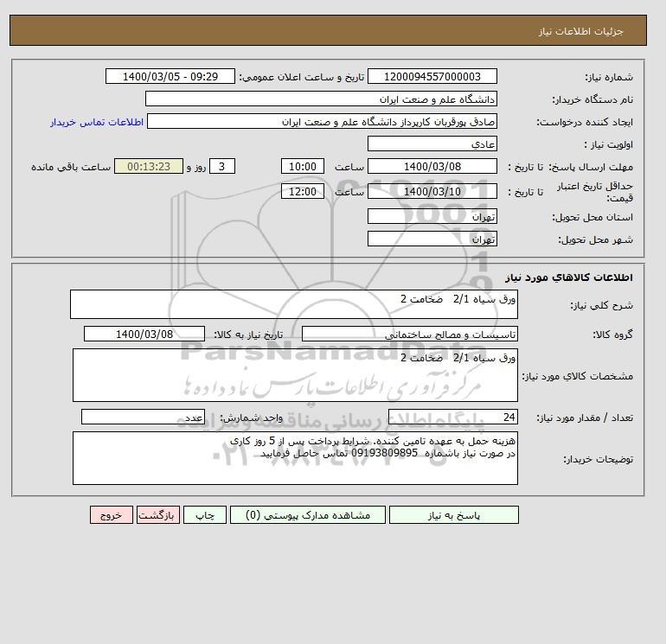Click the announcement date field 1400/03/05 - 09:29
The width and height of the screenshot is (666, 644).
pos(170,76)
